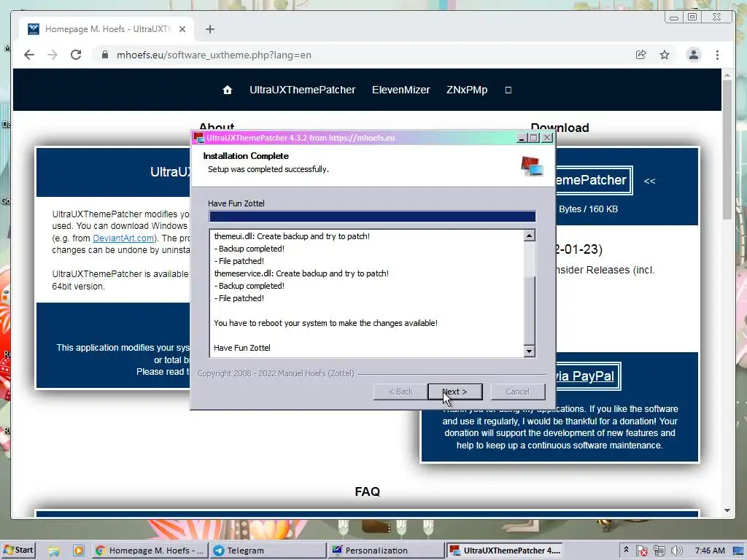Open new browser tab
The width and height of the screenshot is (747, 560).
tap(209, 29)
